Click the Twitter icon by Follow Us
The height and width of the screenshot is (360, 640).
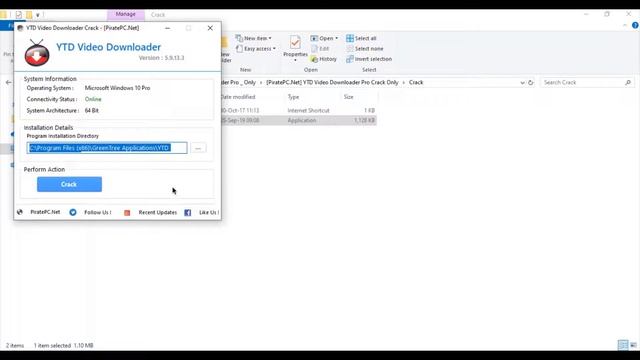[x=73, y=212]
